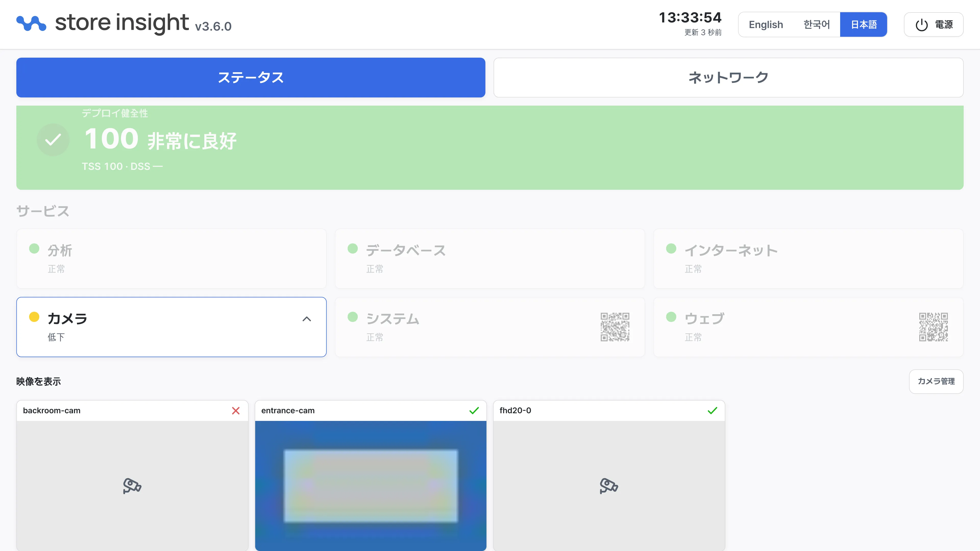Click the deploy health checkmark circle

pos(53,140)
